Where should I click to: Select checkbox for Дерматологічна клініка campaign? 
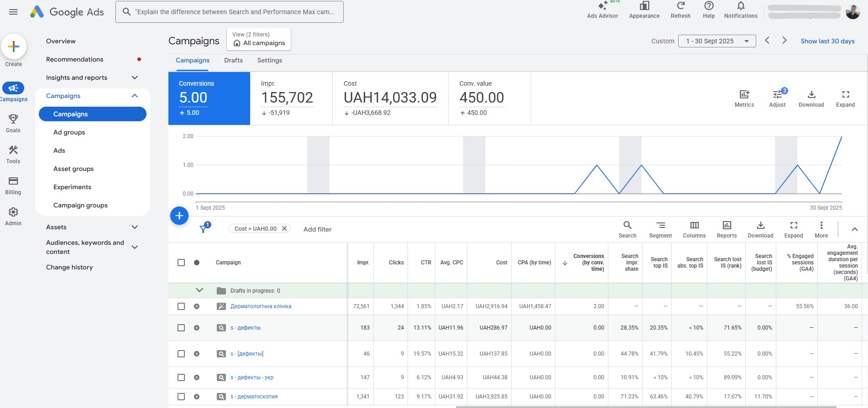pyautogui.click(x=181, y=306)
